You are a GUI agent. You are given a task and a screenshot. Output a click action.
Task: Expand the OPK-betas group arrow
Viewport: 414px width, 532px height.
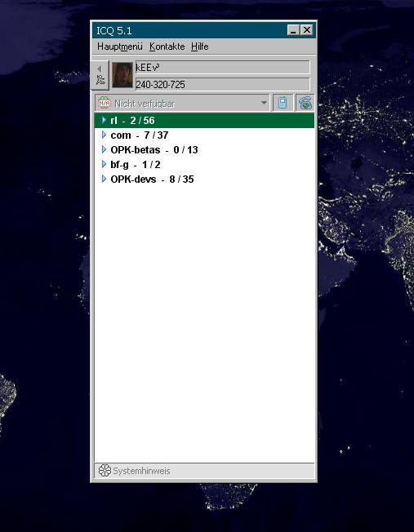click(x=104, y=149)
